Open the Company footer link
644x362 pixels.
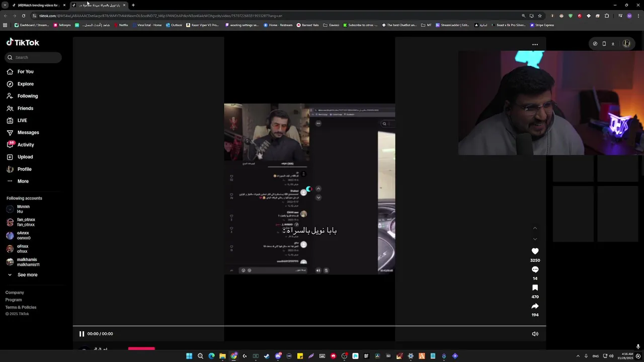[15, 293]
